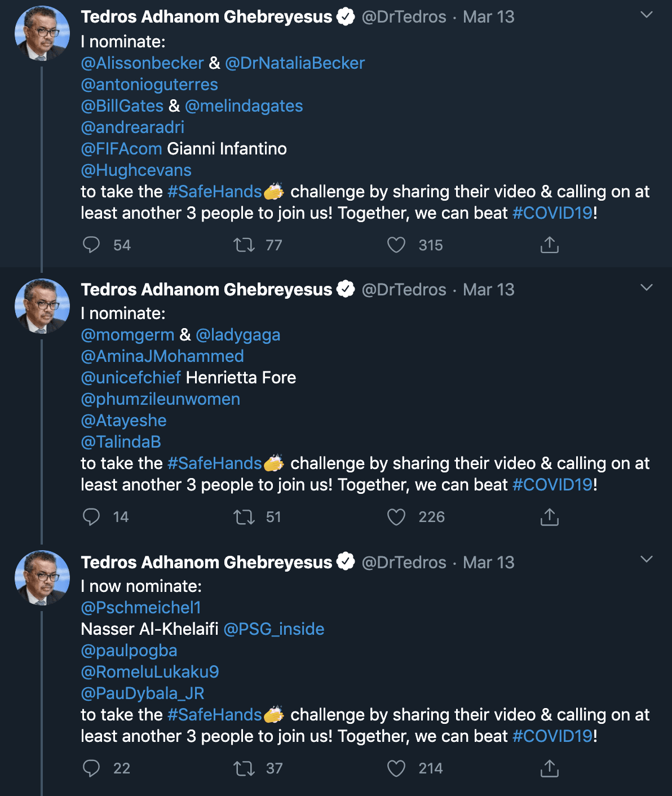672x796 pixels.
Task: Like the tweet with 226 likes
Action: click(x=396, y=516)
